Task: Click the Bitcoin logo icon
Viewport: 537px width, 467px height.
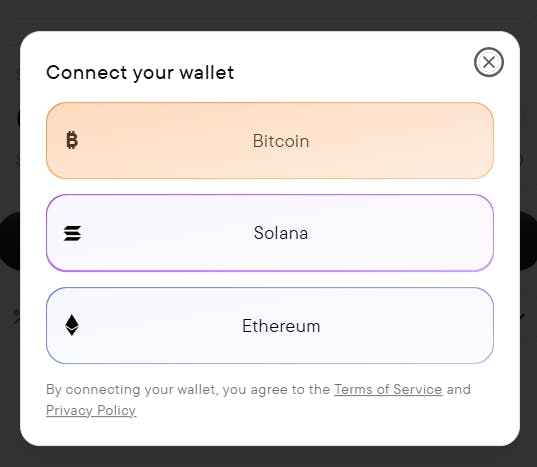Action: tap(72, 140)
